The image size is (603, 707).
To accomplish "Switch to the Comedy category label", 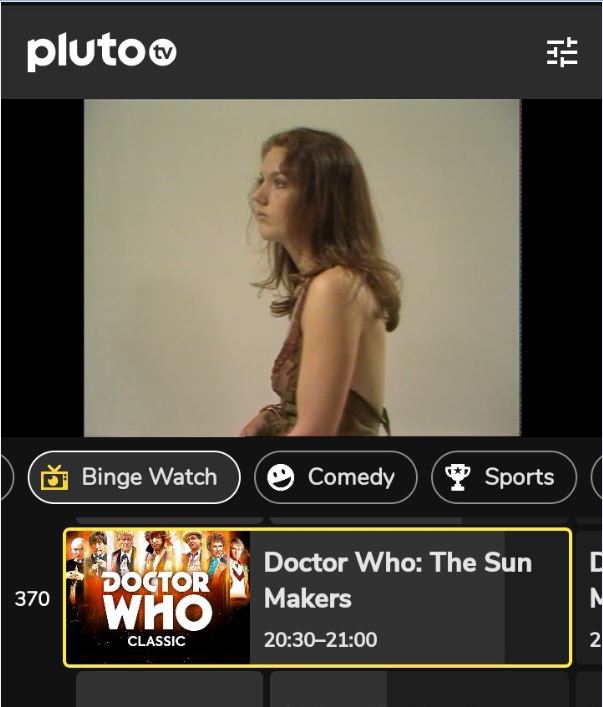I will [351, 477].
